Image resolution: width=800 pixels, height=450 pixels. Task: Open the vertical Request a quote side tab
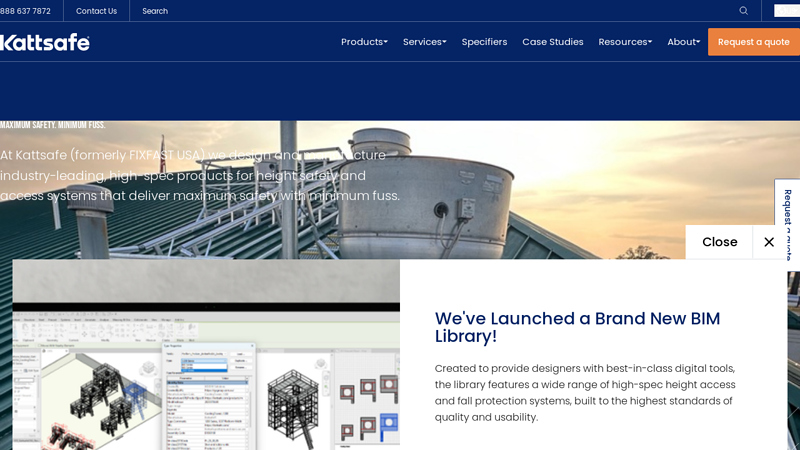[x=787, y=220]
